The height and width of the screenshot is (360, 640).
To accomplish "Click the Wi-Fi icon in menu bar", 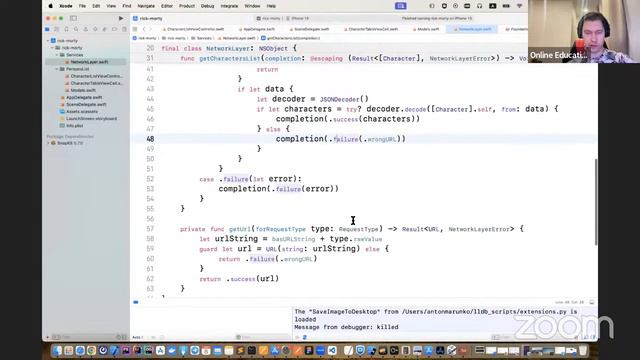I will (x=520, y=6).
